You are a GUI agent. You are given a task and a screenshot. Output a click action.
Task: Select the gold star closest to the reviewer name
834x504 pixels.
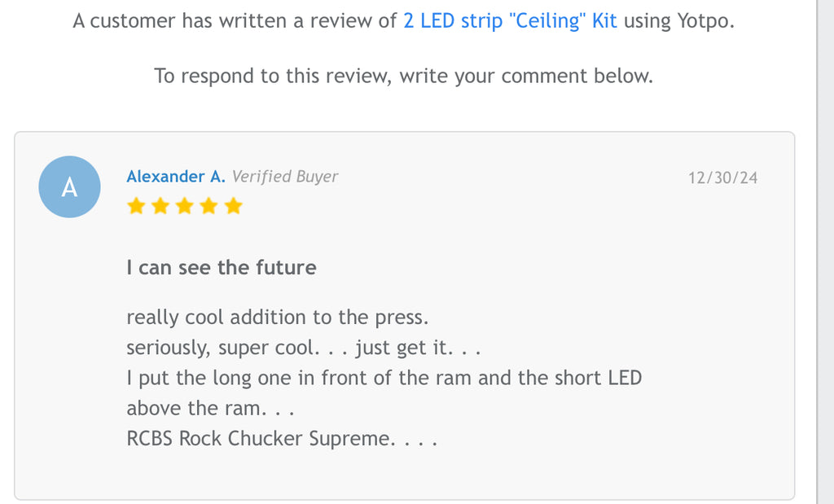click(136, 206)
